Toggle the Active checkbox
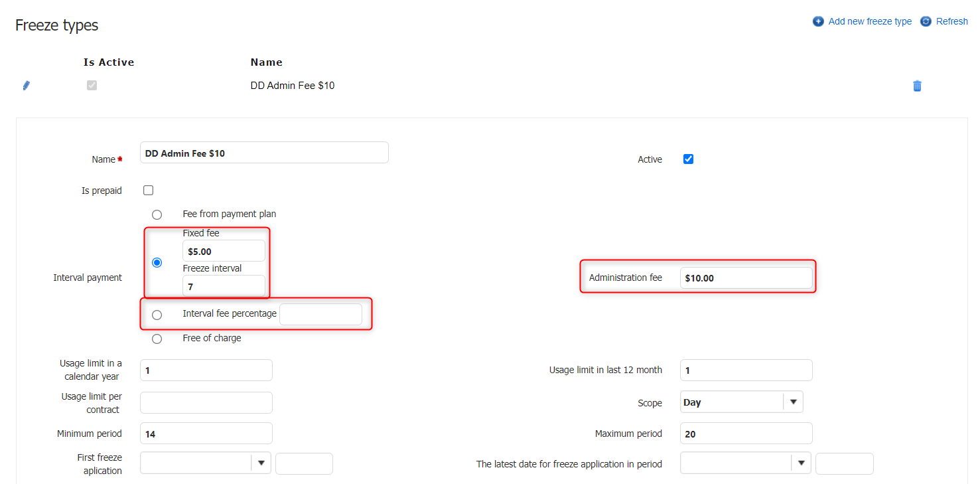 point(688,159)
